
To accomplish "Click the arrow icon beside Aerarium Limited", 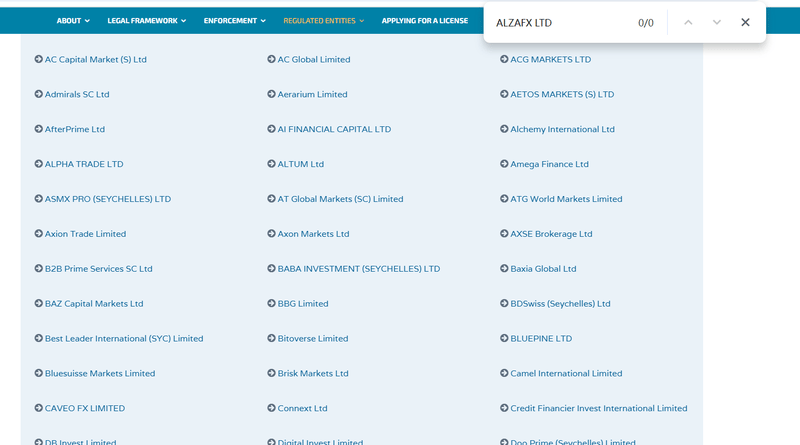I will pos(271,94).
